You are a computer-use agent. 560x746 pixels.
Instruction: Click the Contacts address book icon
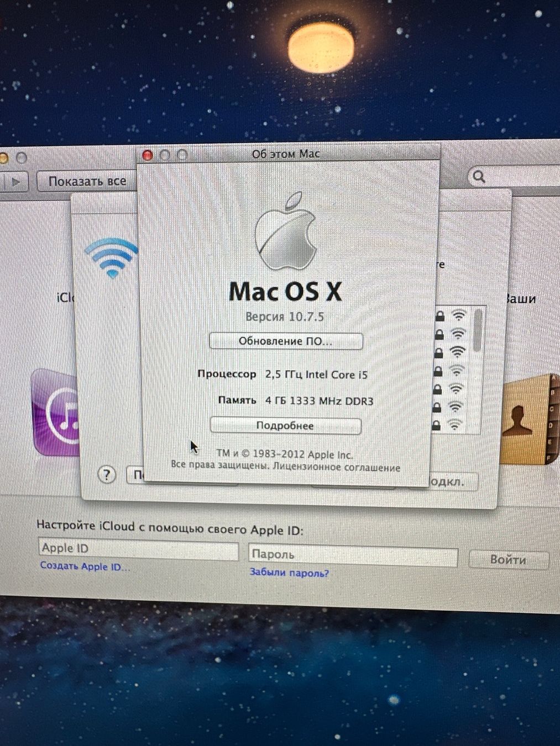(x=529, y=420)
